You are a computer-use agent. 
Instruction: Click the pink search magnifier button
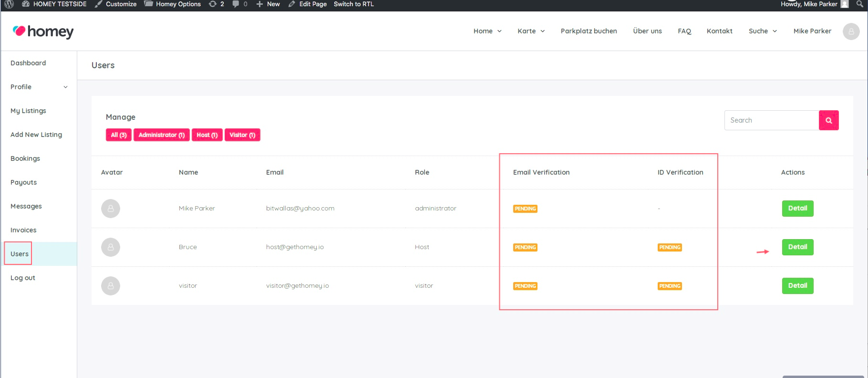coord(829,120)
